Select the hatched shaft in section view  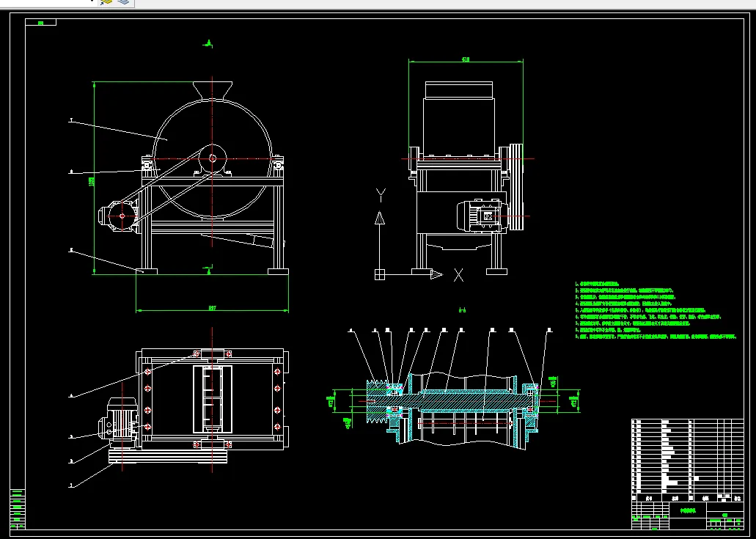click(x=469, y=403)
